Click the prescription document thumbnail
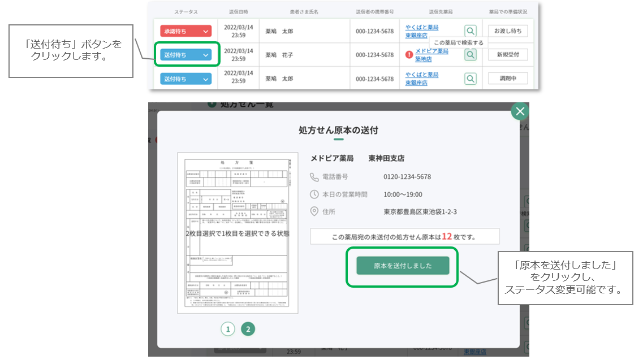 pyautogui.click(x=238, y=233)
